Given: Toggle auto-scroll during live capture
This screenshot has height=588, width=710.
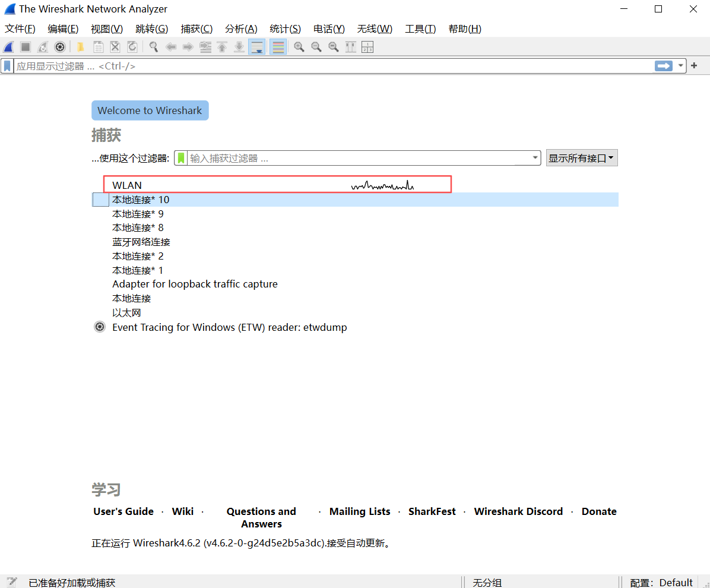Looking at the screenshot, I should tap(256, 47).
